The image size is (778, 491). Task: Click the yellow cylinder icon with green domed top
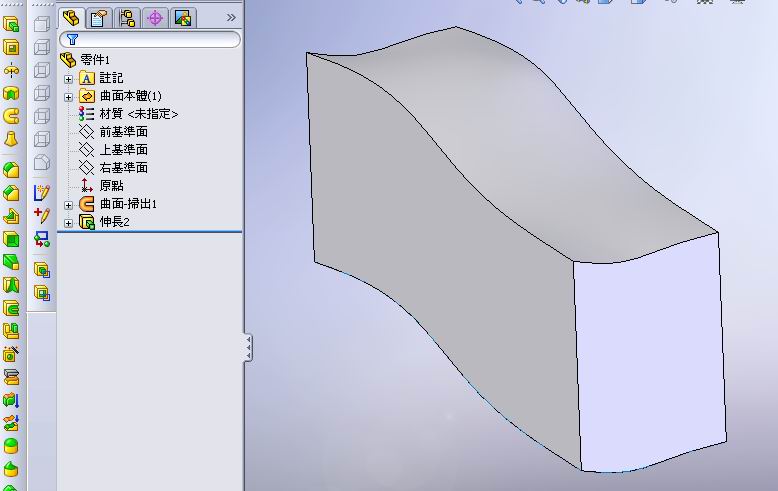click(11, 446)
